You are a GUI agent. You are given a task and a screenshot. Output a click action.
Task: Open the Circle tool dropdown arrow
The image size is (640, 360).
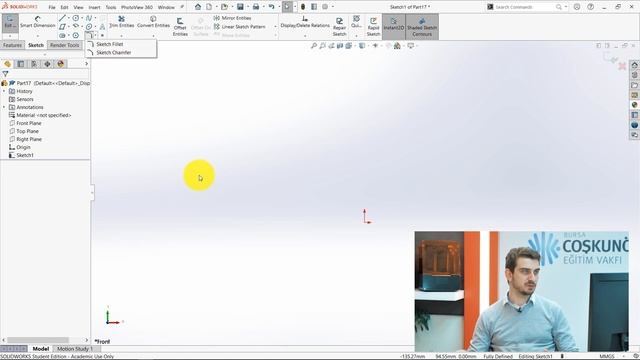(82, 18)
